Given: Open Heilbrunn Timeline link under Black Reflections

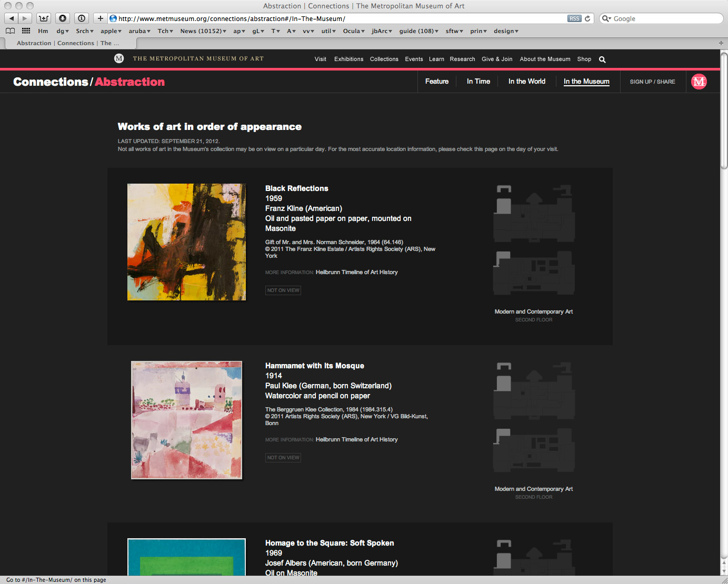Looking at the screenshot, I should tap(356, 272).
